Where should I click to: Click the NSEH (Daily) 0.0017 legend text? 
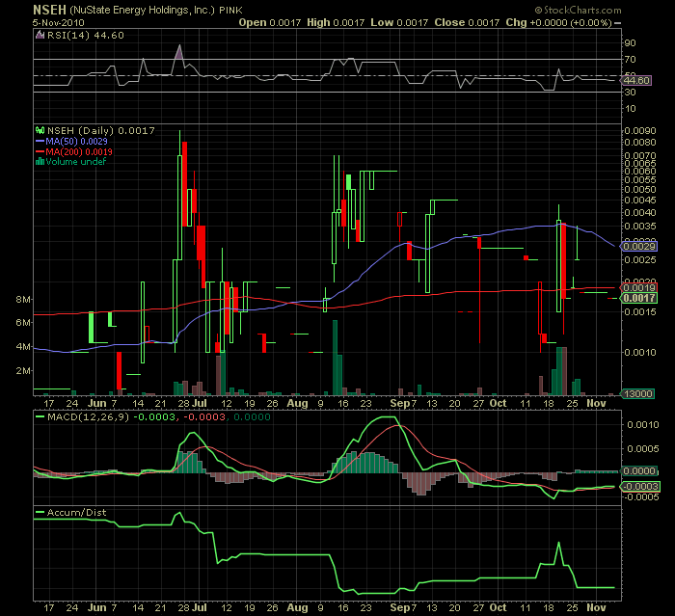100,130
